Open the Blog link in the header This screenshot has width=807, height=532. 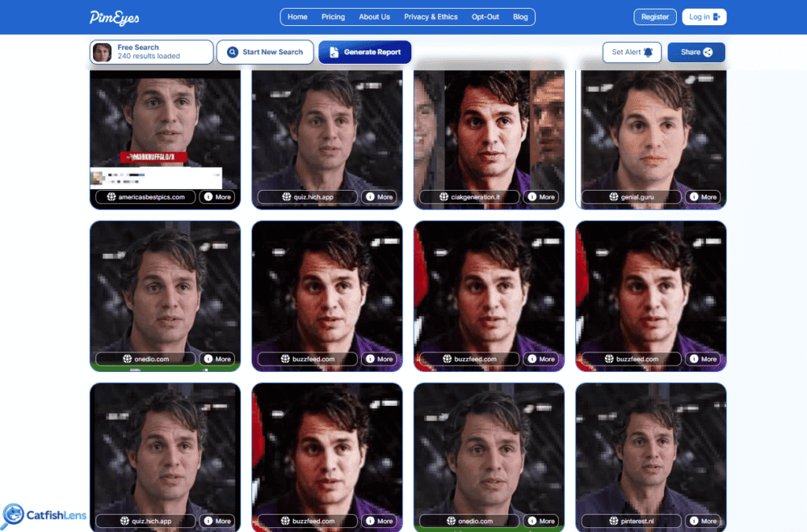[x=520, y=17]
